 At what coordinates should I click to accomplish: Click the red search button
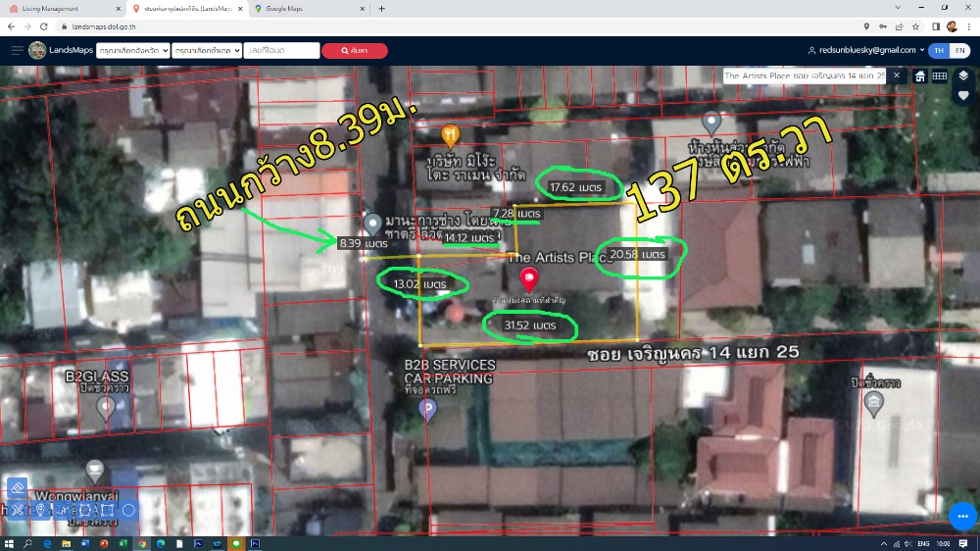(355, 51)
